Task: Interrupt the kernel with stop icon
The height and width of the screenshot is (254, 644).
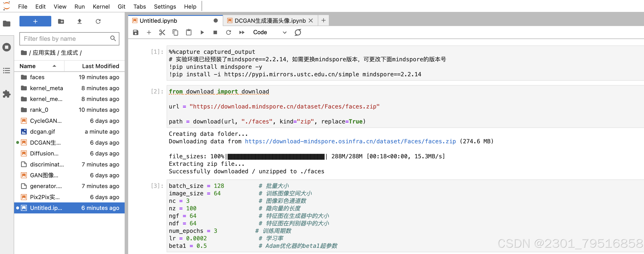Action: pos(215,32)
